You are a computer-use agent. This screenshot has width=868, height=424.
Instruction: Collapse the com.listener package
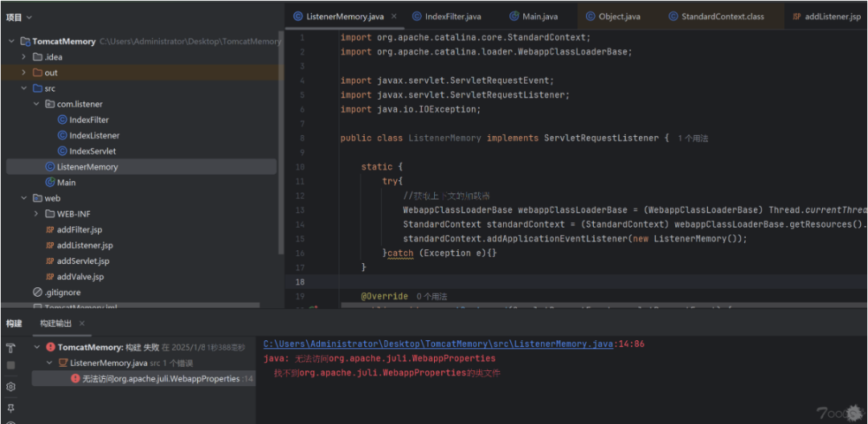tap(36, 105)
